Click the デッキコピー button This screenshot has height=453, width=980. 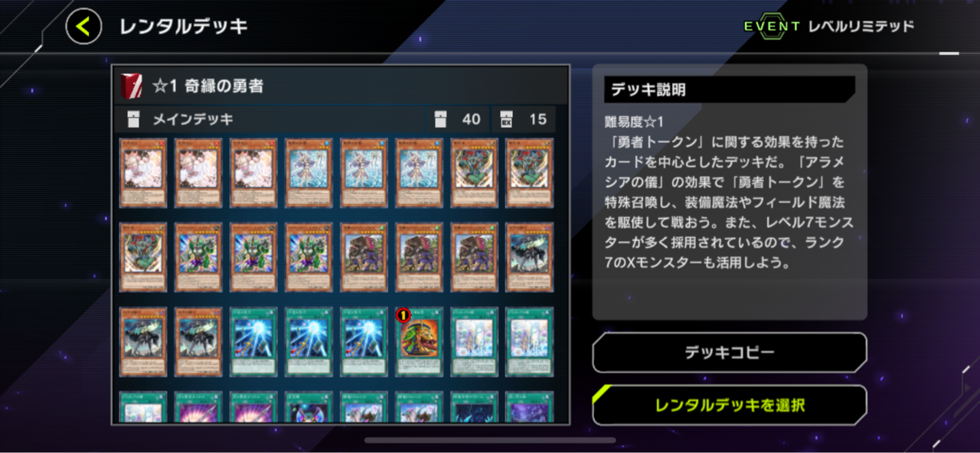pyautogui.click(x=730, y=353)
